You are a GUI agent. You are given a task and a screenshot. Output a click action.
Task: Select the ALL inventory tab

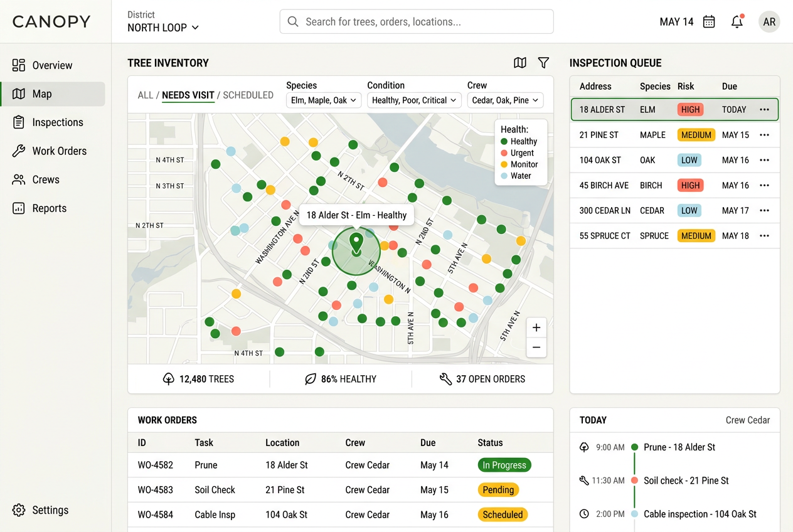click(146, 95)
